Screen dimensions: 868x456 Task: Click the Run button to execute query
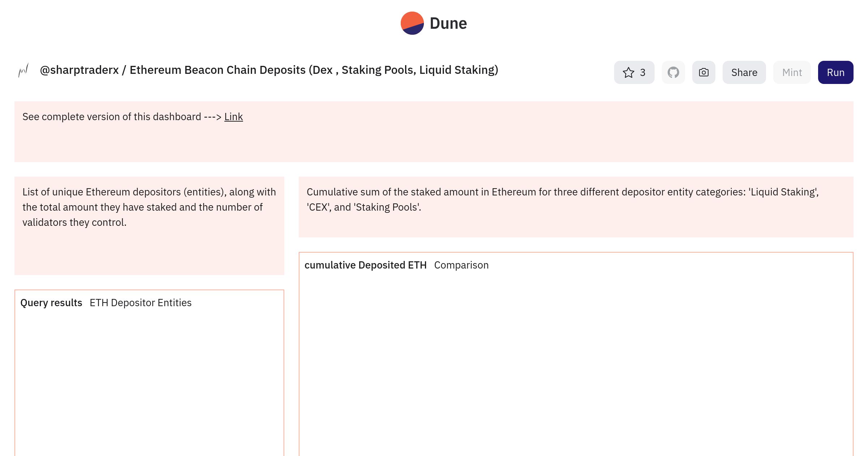(836, 72)
